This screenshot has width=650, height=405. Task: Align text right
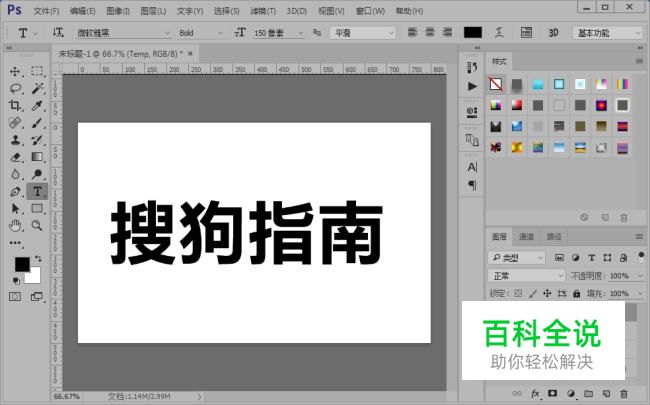[x=447, y=32]
